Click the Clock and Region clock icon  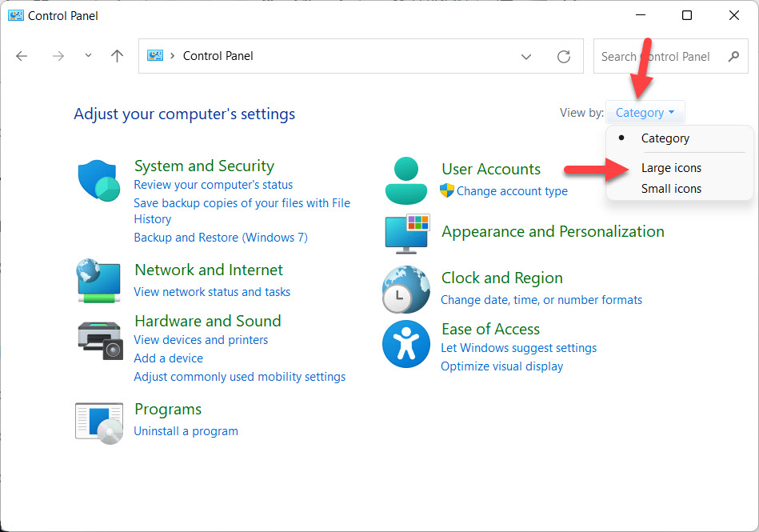[406, 290]
